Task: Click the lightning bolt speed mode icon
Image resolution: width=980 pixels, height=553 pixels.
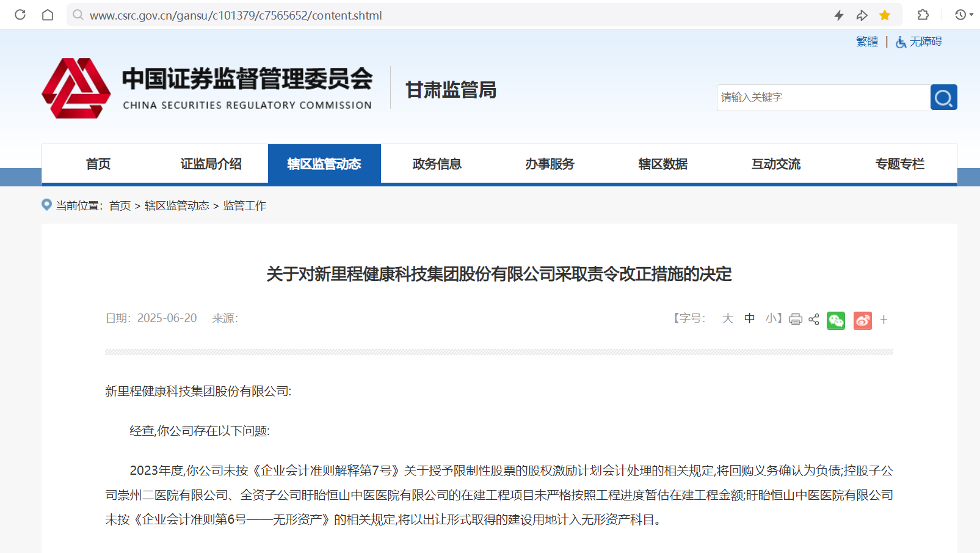Action: tap(839, 15)
